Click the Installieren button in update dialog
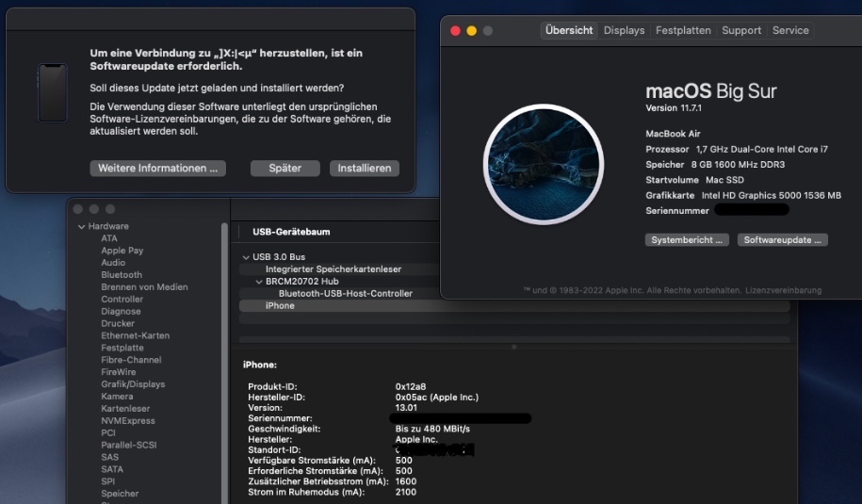This screenshot has height=504, width=862. [364, 169]
